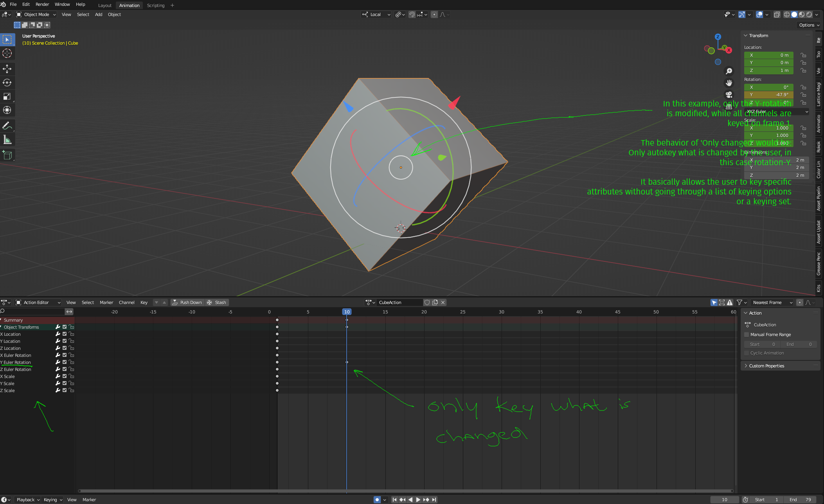Toggle the lock on X Location channel
The image size is (824, 504).
point(71,334)
